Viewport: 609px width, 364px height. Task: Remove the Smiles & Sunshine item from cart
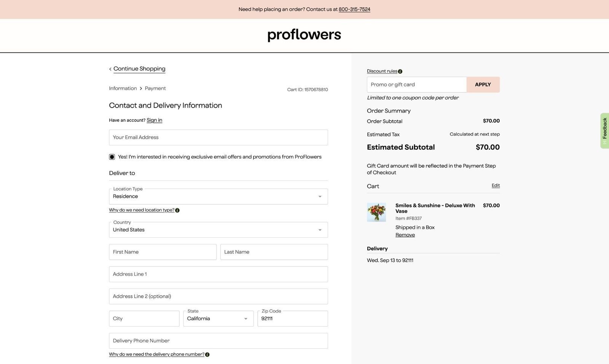tap(405, 235)
